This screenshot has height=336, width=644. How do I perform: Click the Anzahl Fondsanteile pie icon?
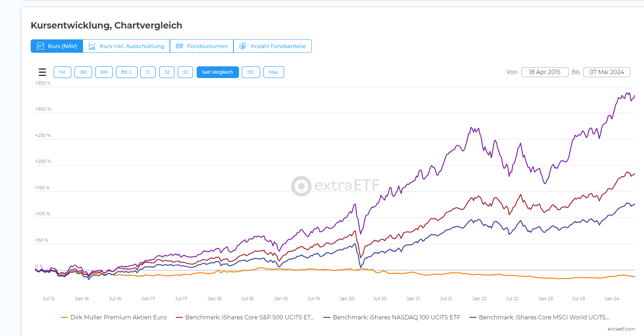tap(243, 46)
